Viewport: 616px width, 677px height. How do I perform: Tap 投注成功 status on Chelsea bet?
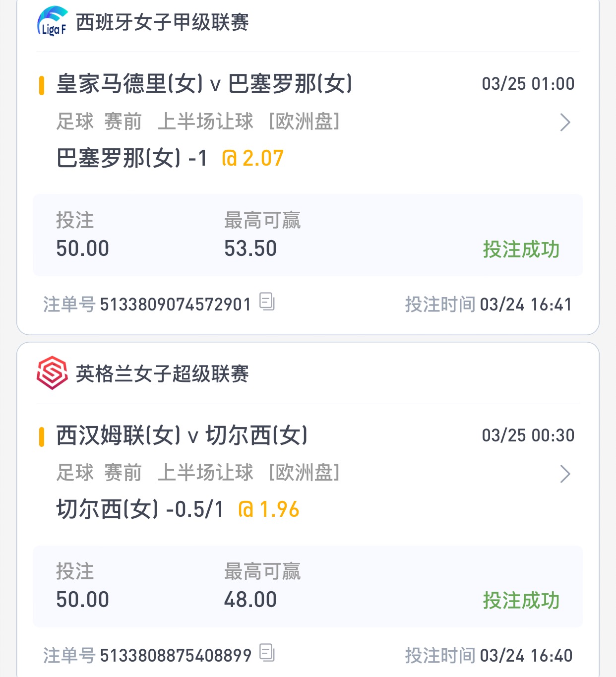point(521,601)
